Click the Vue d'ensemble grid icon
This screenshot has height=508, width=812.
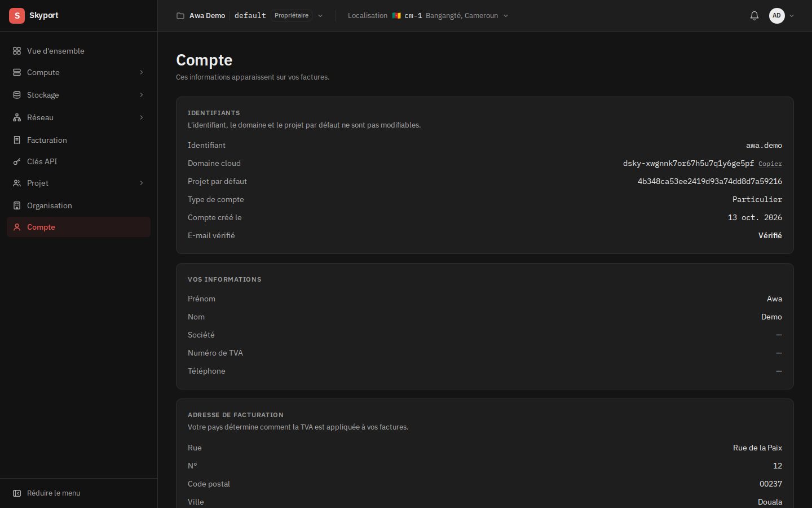pyautogui.click(x=17, y=51)
